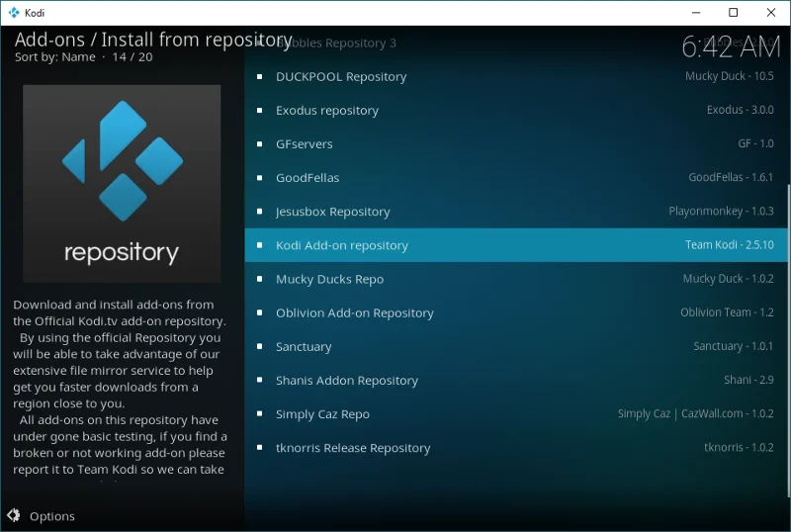Image resolution: width=791 pixels, height=532 pixels.
Task: Select GFservers repository
Action: click(x=516, y=144)
